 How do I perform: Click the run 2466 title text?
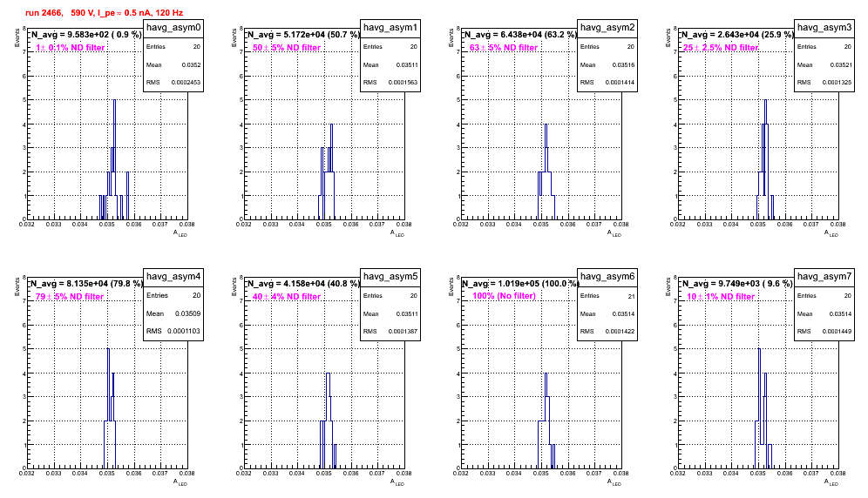point(104,13)
